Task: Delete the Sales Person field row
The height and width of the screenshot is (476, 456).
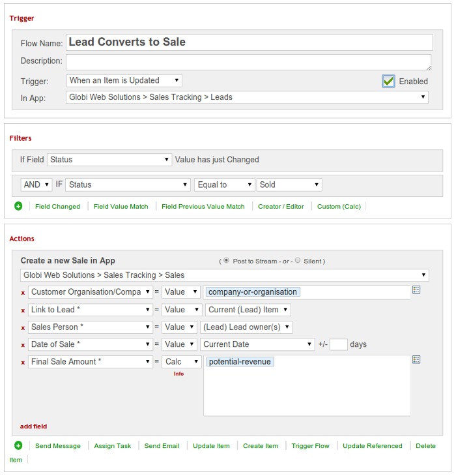Action: tap(23, 327)
